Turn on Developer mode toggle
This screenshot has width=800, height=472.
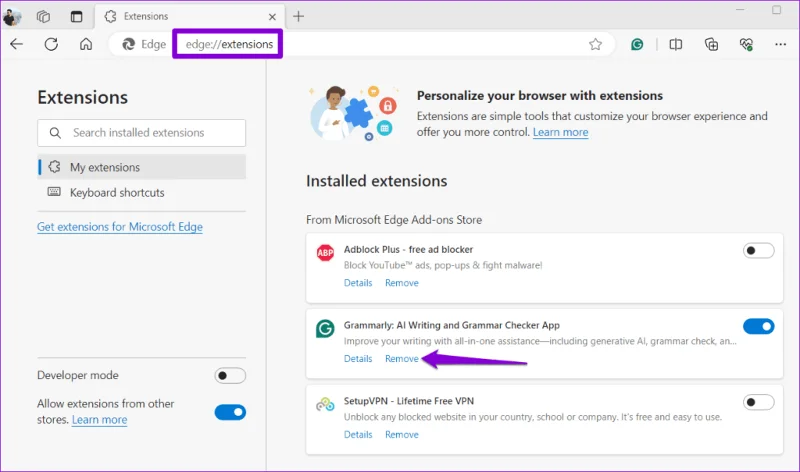pyautogui.click(x=230, y=376)
